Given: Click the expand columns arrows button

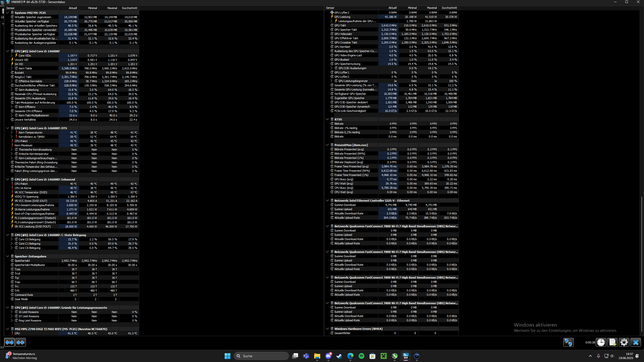Looking at the screenshot, I should click(x=10, y=342).
